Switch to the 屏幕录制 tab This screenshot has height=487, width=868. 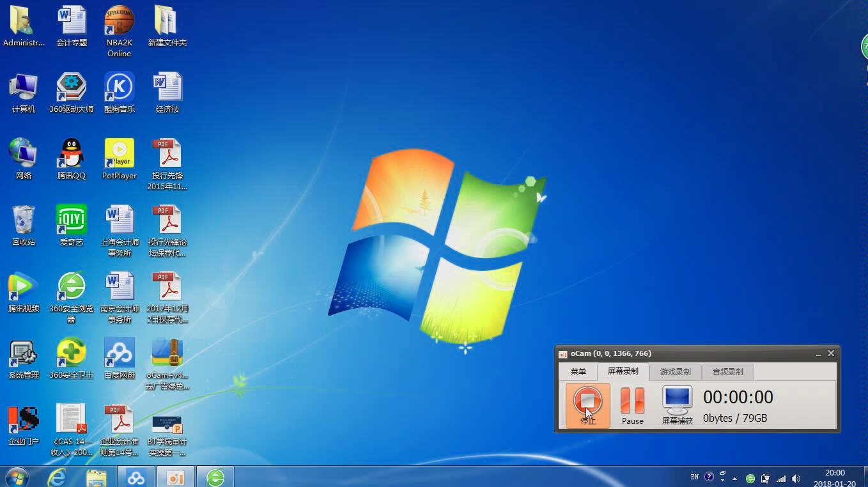(623, 371)
